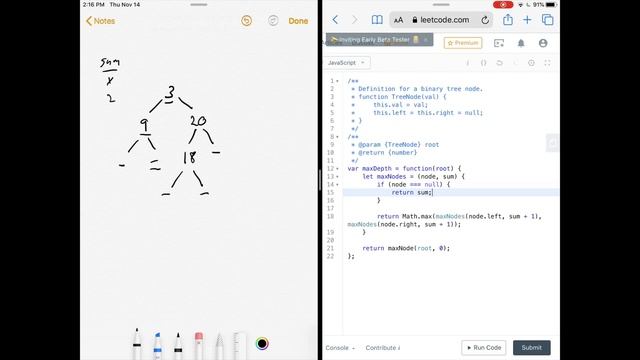Tap Safari back arrow
This screenshot has height=360, width=640.
click(x=335, y=20)
